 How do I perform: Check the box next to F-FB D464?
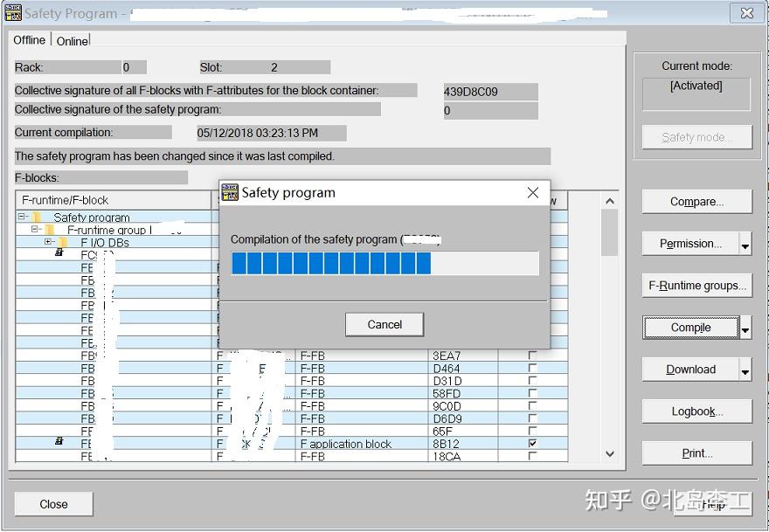tap(532, 370)
